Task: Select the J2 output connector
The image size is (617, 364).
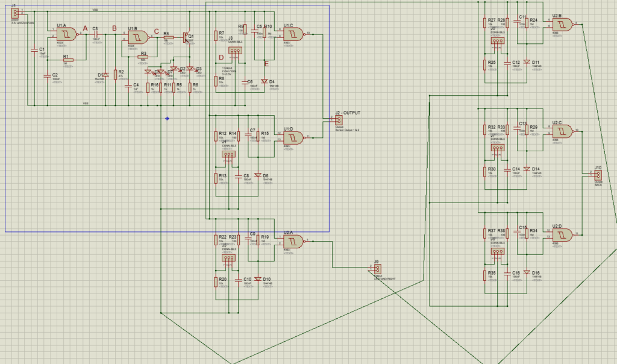Action: tap(339, 119)
